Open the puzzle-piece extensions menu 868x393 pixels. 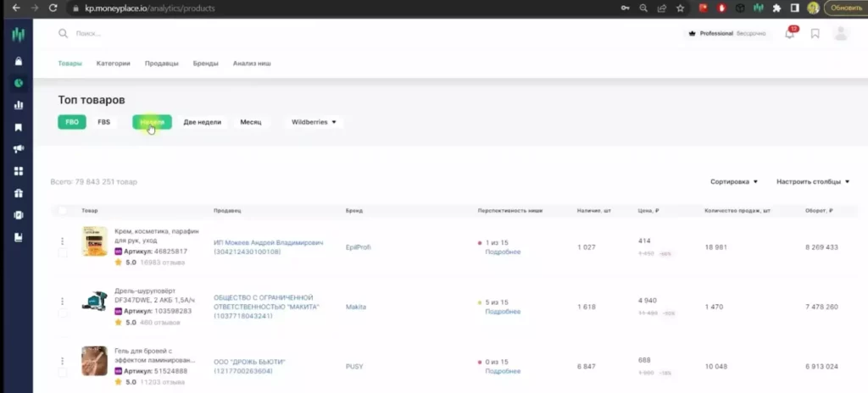(x=776, y=8)
